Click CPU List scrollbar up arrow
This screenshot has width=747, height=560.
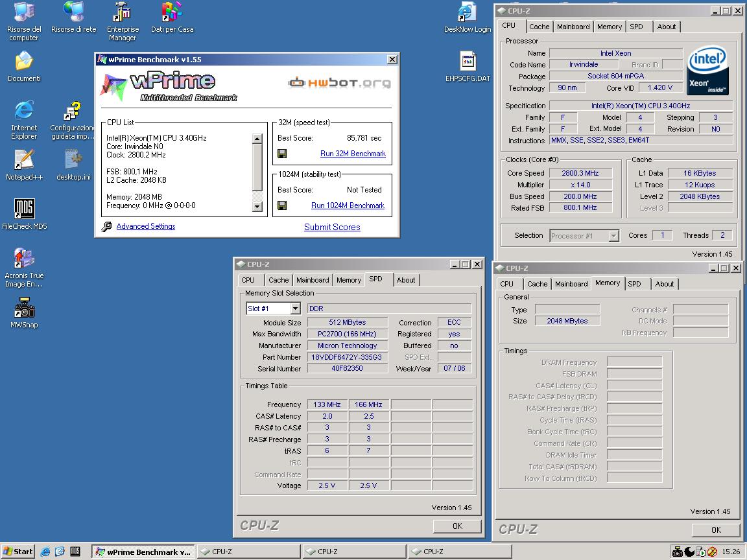pos(257,139)
